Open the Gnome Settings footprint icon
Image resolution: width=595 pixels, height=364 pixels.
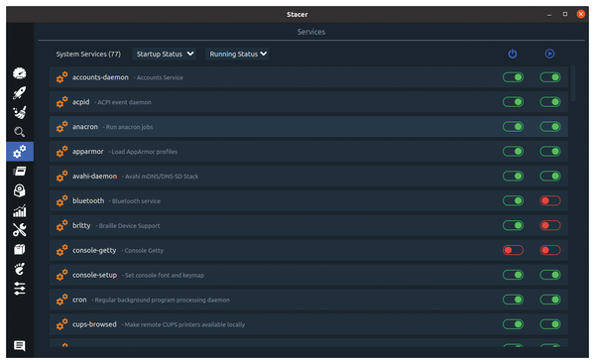click(x=20, y=269)
